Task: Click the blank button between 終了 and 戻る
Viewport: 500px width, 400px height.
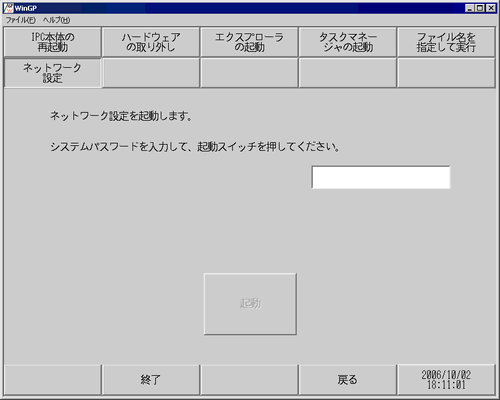Action: pos(249,379)
